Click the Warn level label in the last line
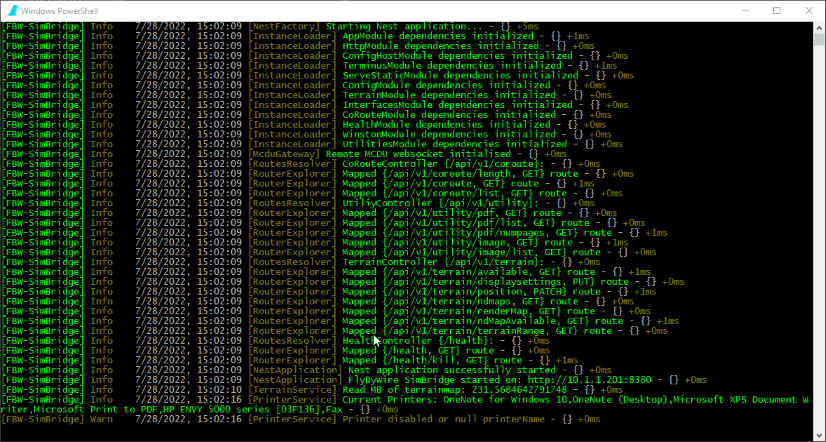The height and width of the screenshot is (442, 826). 101,419
